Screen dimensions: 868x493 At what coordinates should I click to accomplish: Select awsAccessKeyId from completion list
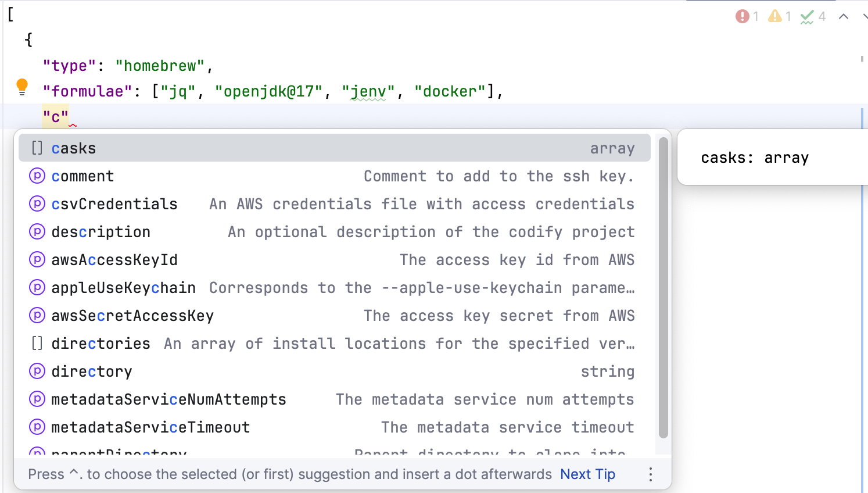point(114,260)
